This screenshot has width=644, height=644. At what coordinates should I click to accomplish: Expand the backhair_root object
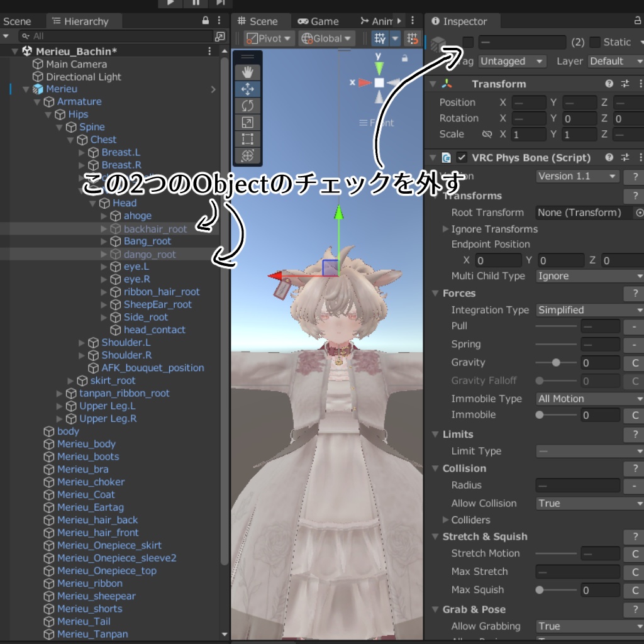coord(104,229)
